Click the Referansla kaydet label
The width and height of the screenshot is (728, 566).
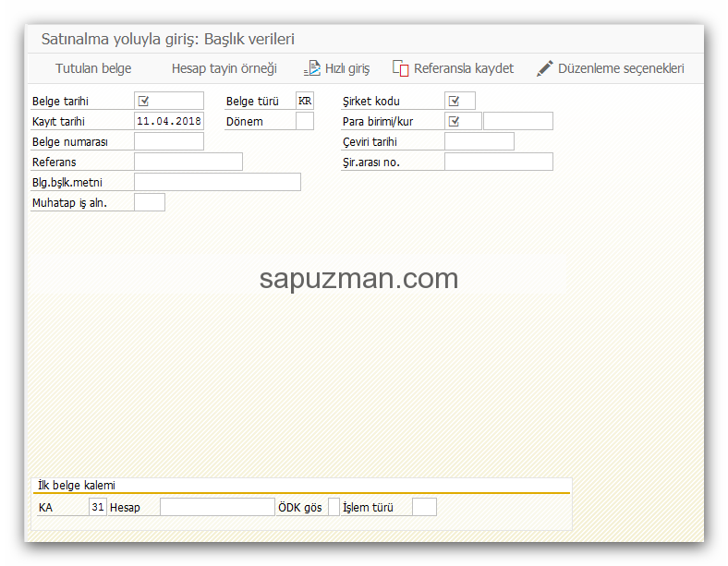coord(464,68)
